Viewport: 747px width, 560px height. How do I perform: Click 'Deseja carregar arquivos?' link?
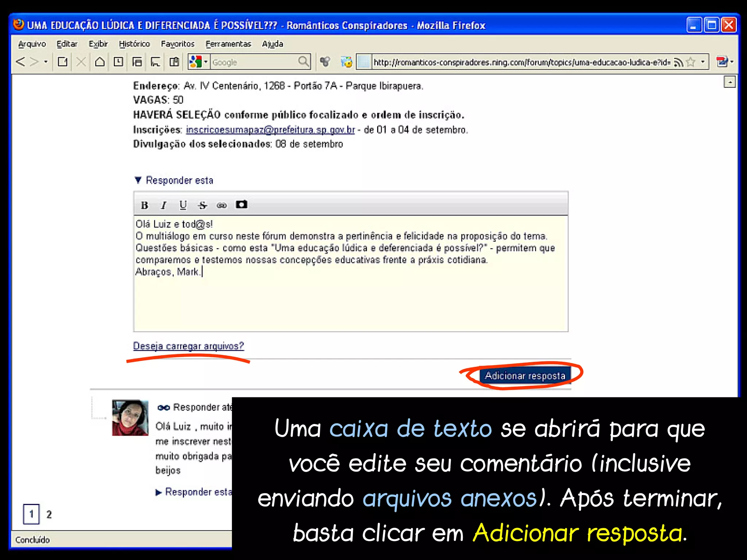tap(189, 346)
